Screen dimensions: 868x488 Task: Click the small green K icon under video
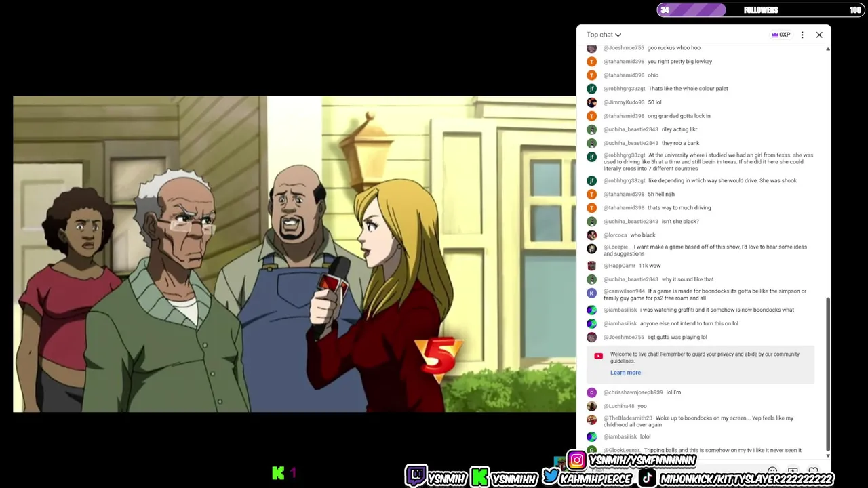[x=278, y=473]
